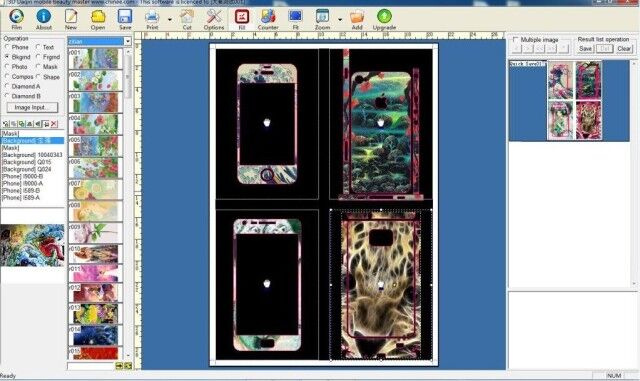The height and width of the screenshot is (381, 640).
Task: Open the Zoom dropdown arrow
Action: point(340,19)
